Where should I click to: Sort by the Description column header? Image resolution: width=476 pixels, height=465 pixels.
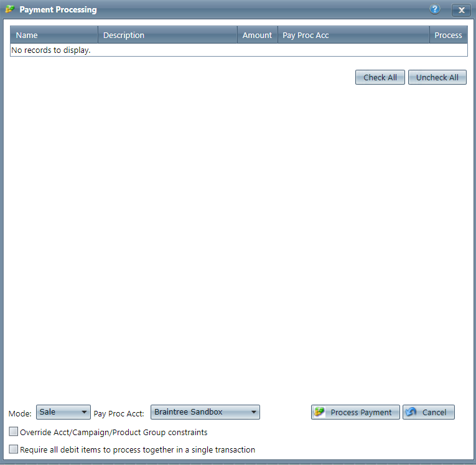coord(167,35)
